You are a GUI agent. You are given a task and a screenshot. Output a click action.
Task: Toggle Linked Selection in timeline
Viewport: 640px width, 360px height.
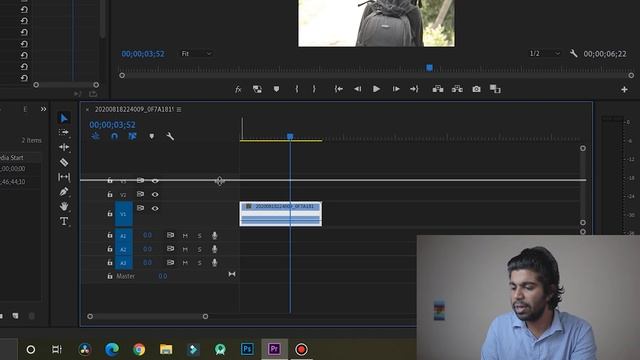132,136
